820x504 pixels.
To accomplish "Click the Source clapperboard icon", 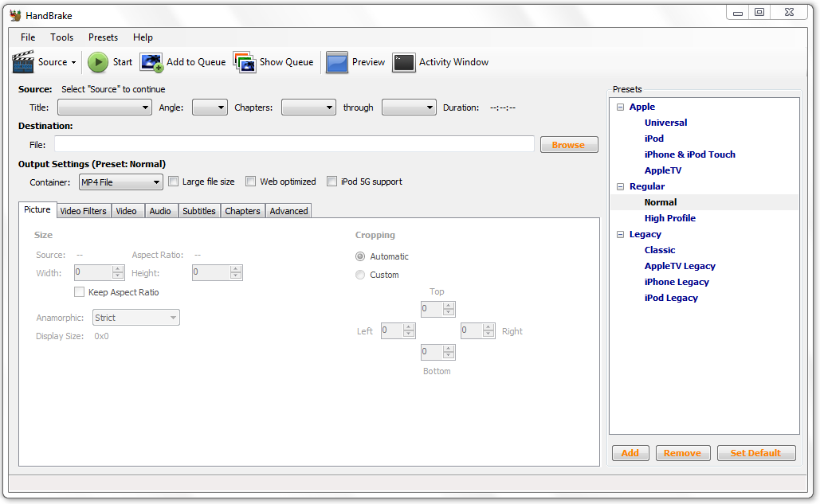I will [x=23, y=62].
